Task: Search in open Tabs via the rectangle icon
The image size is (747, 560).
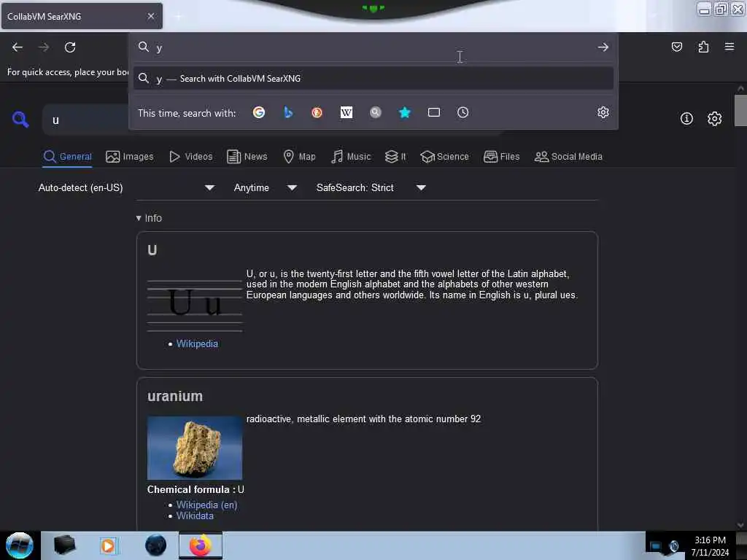Action: 433,112
